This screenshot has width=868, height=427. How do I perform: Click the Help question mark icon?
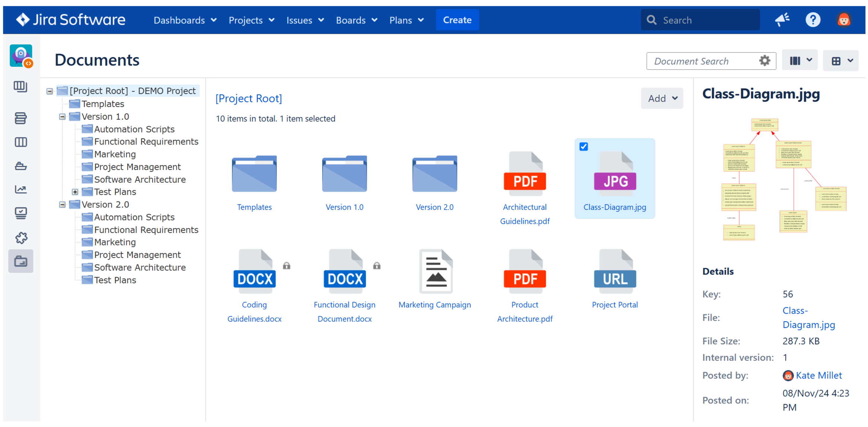[813, 19]
